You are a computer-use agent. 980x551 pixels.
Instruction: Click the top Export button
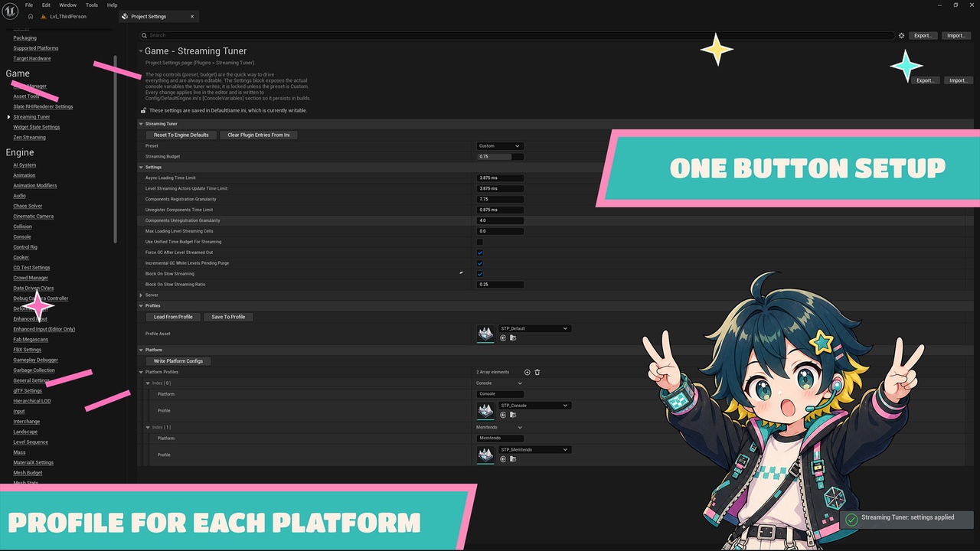[x=923, y=35]
